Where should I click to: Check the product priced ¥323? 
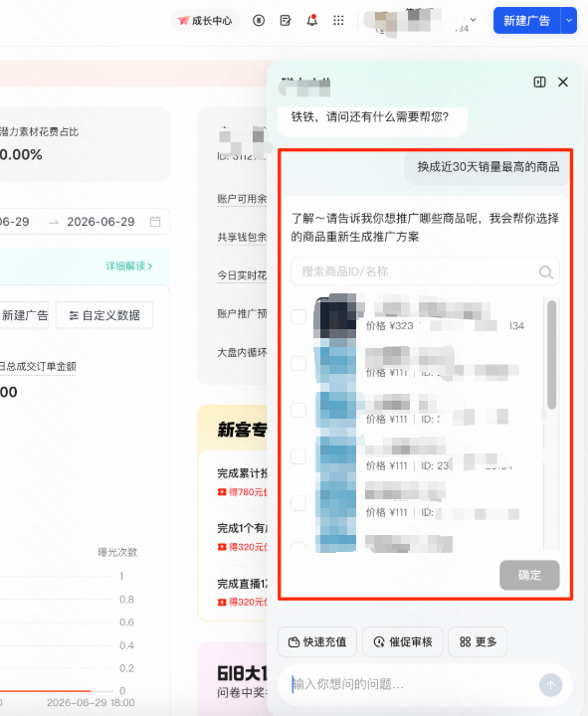click(298, 316)
